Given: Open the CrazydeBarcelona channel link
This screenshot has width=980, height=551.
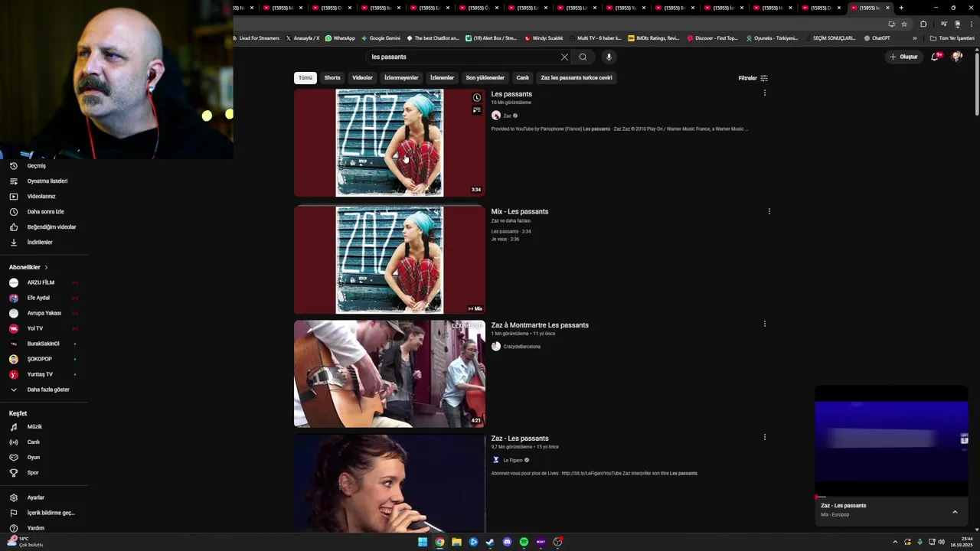Looking at the screenshot, I should point(521,347).
